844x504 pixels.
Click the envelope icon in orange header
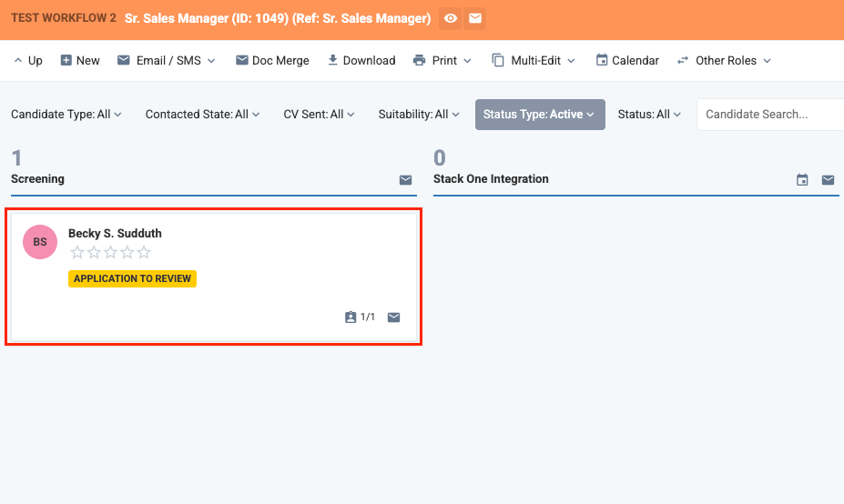pos(474,18)
